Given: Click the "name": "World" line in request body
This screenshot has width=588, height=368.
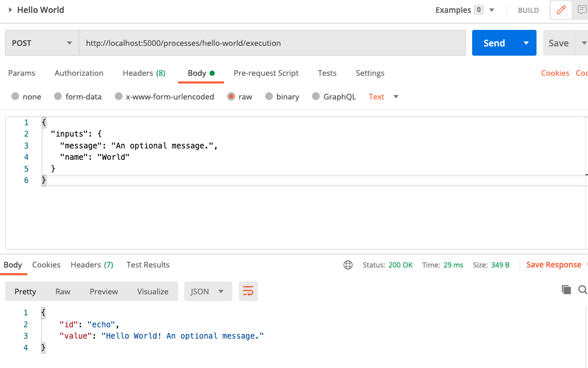Looking at the screenshot, I should click(x=95, y=157).
